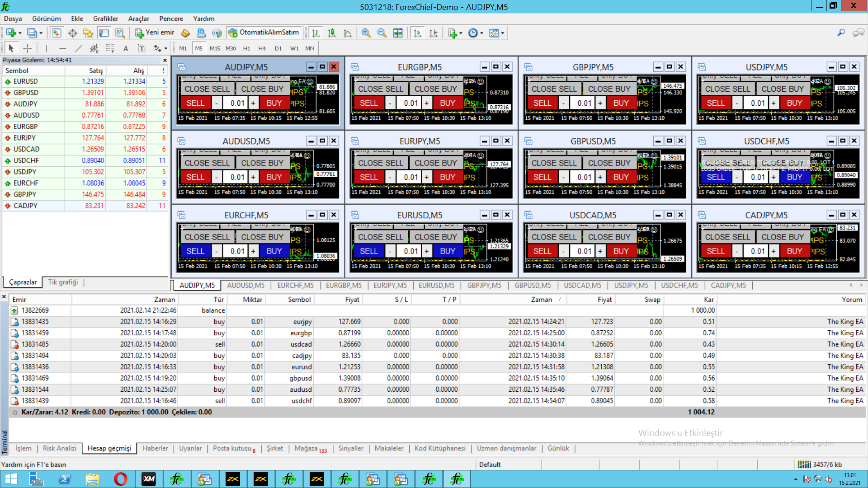Toggle OtomatikAlımSatım auto trading button
This screenshot has height=488, width=868.
(x=264, y=33)
